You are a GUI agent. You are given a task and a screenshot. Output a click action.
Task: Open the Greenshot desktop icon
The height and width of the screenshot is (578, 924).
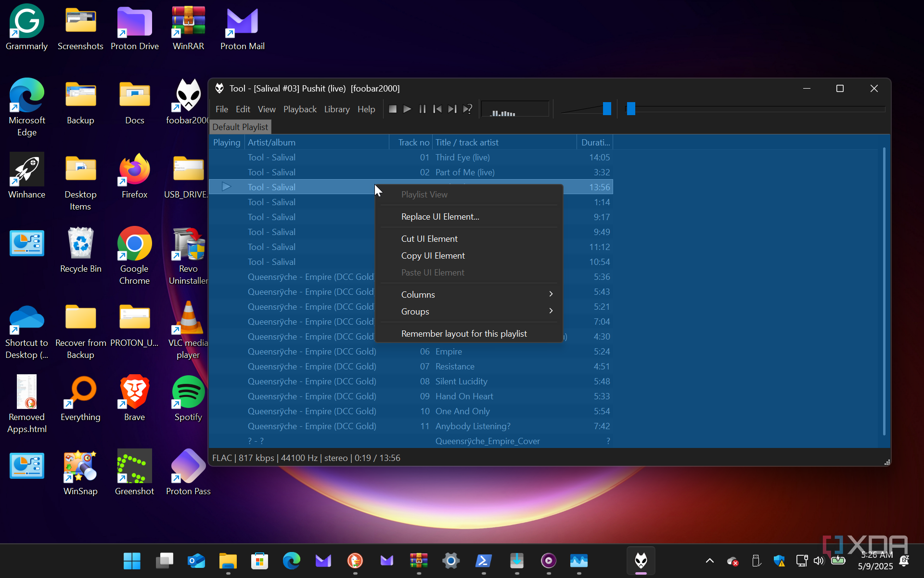tap(135, 472)
